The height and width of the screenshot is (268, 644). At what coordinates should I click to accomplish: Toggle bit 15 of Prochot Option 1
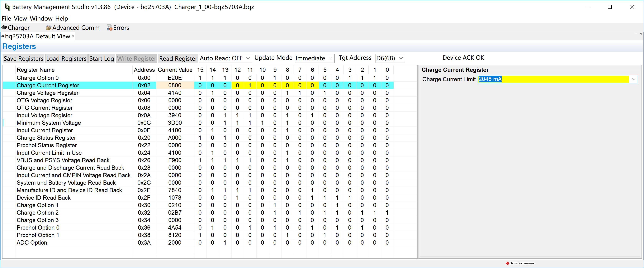(x=200, y=235)
